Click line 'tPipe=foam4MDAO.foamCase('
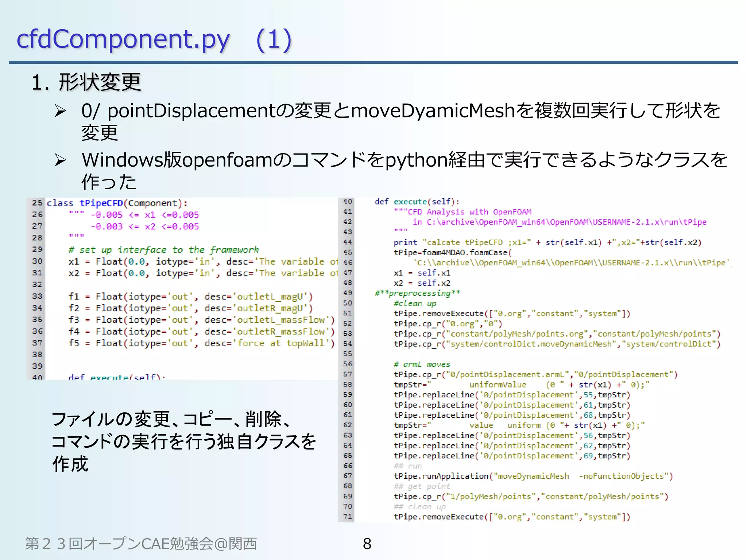Viewport: 747px width, 560px height. (x=453, y=253)
